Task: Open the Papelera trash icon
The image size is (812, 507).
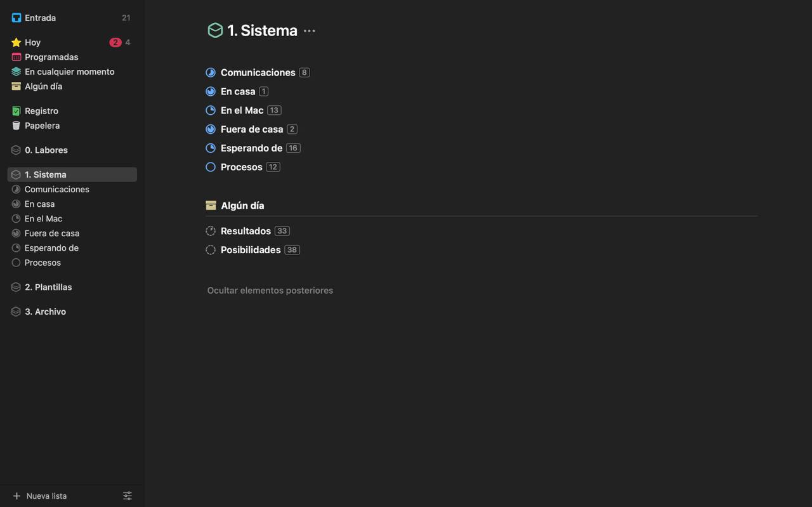Action: coord(16,126)
